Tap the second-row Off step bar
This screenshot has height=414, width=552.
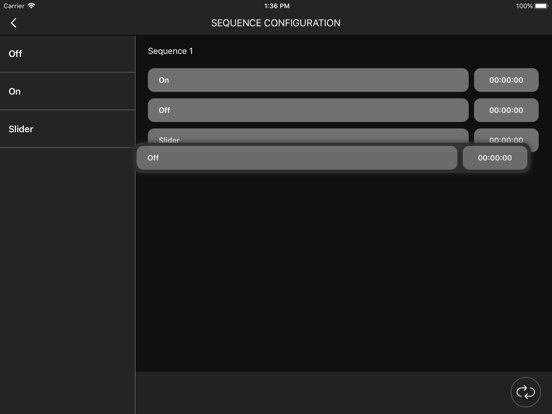(308, 110)
